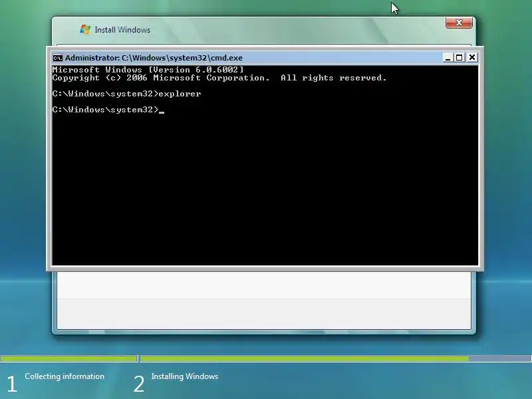Click the cmd.exe title bar text
532x399 pixels.
click(x=154, y=58)
